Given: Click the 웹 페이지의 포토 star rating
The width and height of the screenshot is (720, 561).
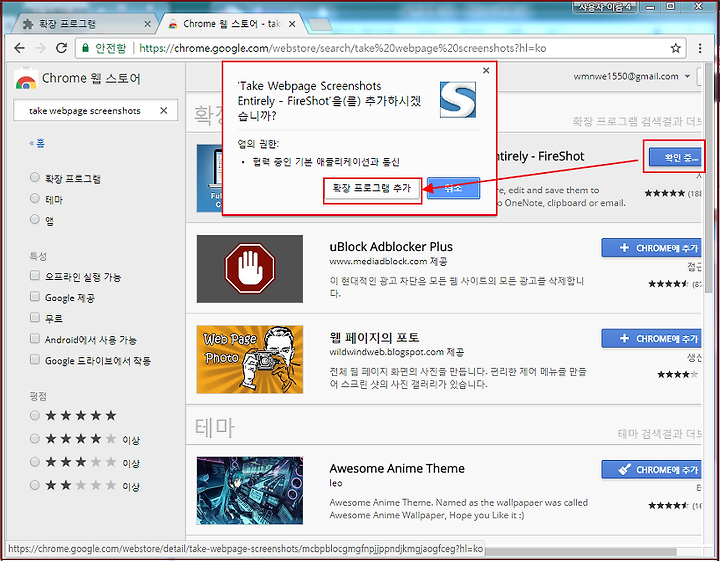Looking at the screenshot, I should [677, 375].
